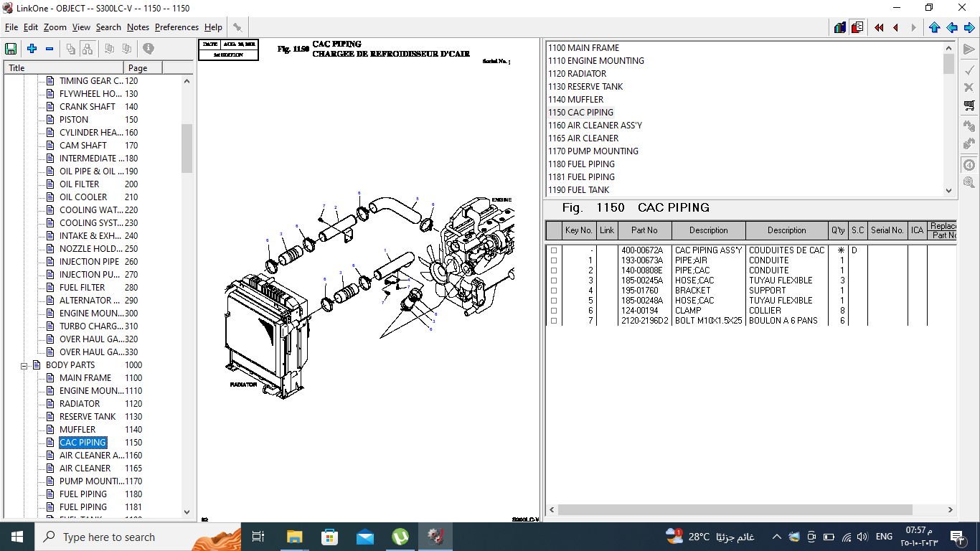The image size is (980, 551).
Task: Tick checkbox for part 193-00673A
Action: pyautogui.click(x=554, y=260)
